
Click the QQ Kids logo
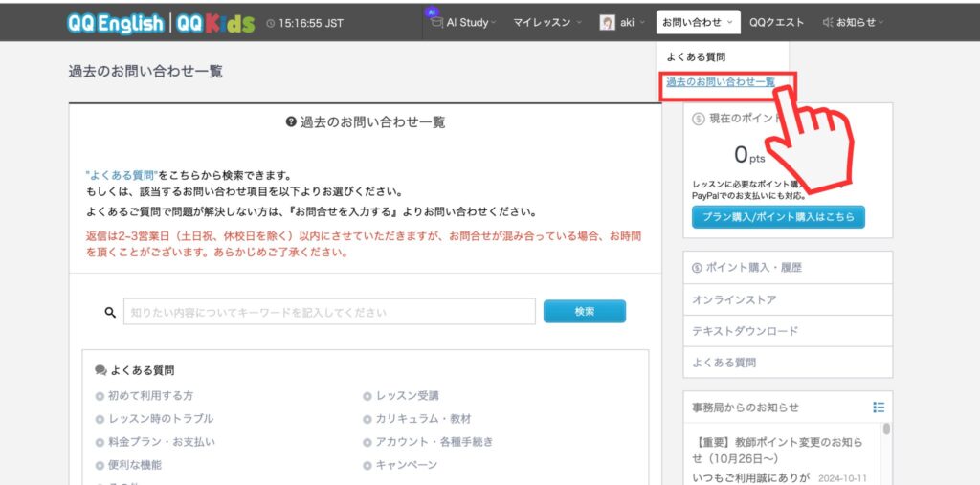215,23
